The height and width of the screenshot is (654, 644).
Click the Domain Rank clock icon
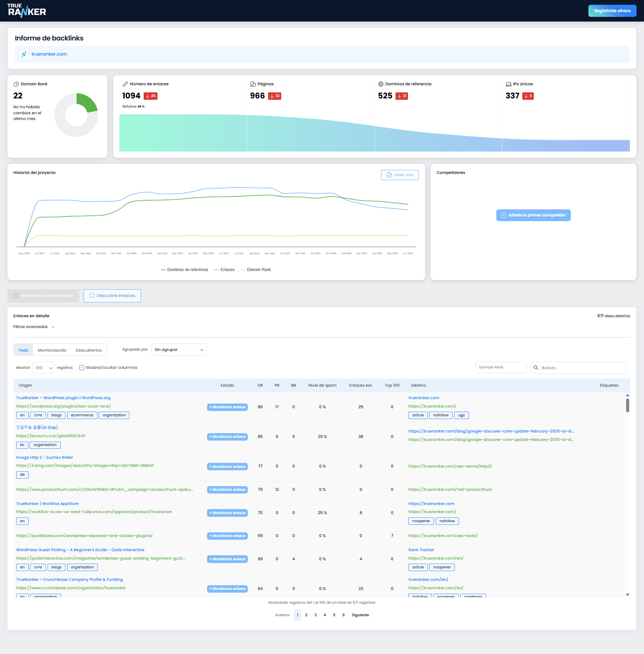tap(16, 84)
